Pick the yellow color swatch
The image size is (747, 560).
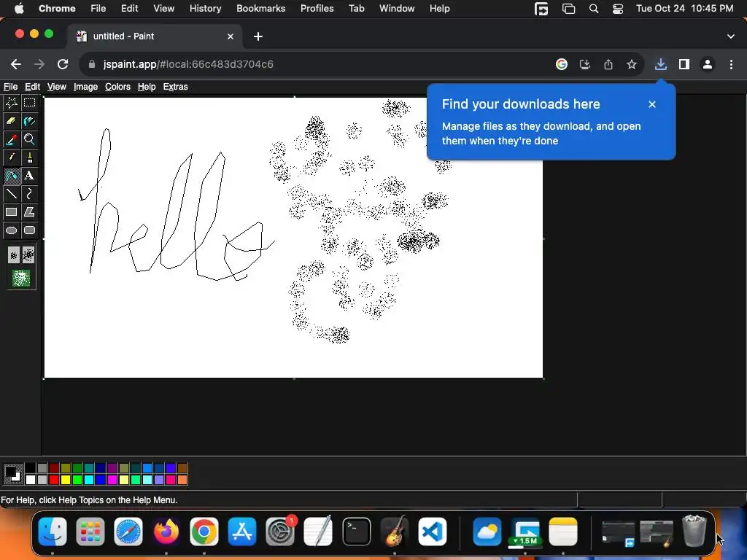point(65,480)
